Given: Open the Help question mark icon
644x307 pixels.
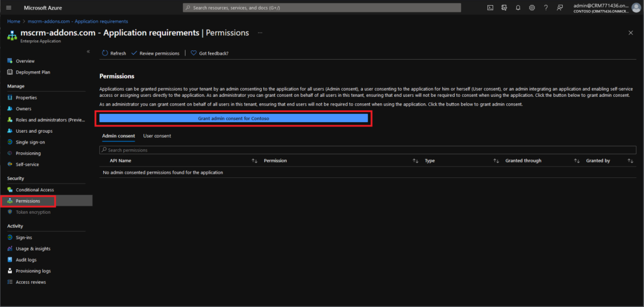Looking at the screenshot, I should click(546, 8).
